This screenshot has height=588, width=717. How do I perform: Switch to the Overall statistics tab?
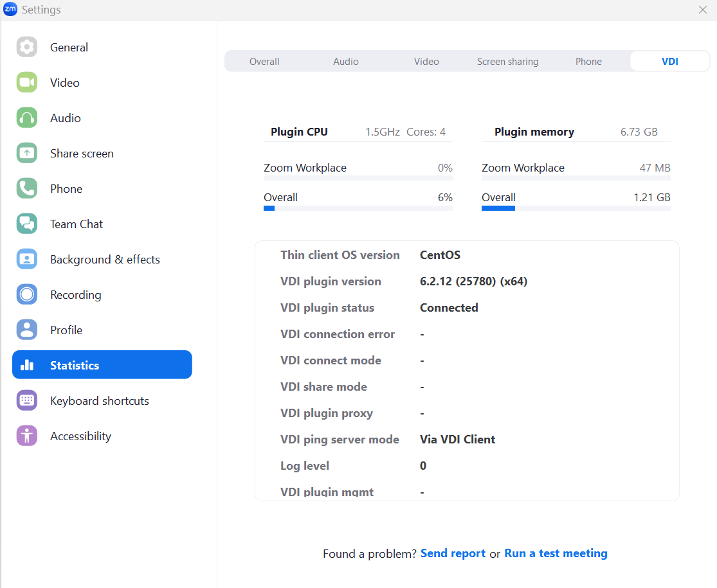[264, 61]
